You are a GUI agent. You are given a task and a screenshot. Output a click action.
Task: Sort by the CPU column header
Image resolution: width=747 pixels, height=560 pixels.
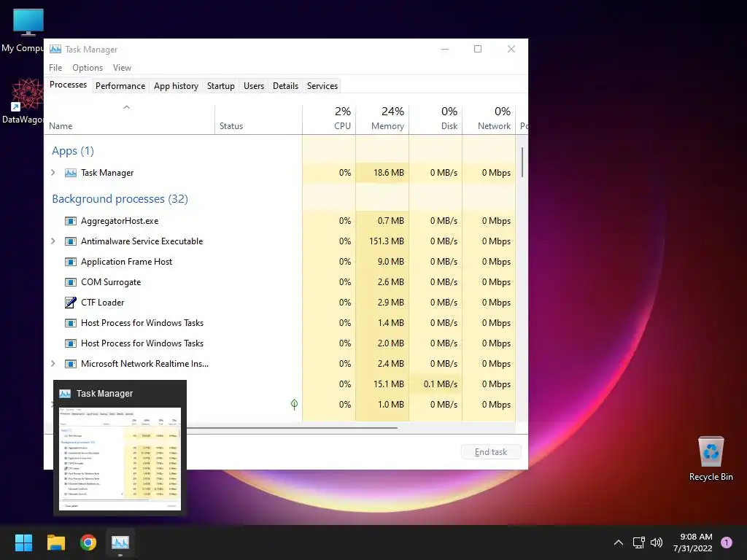329,119
